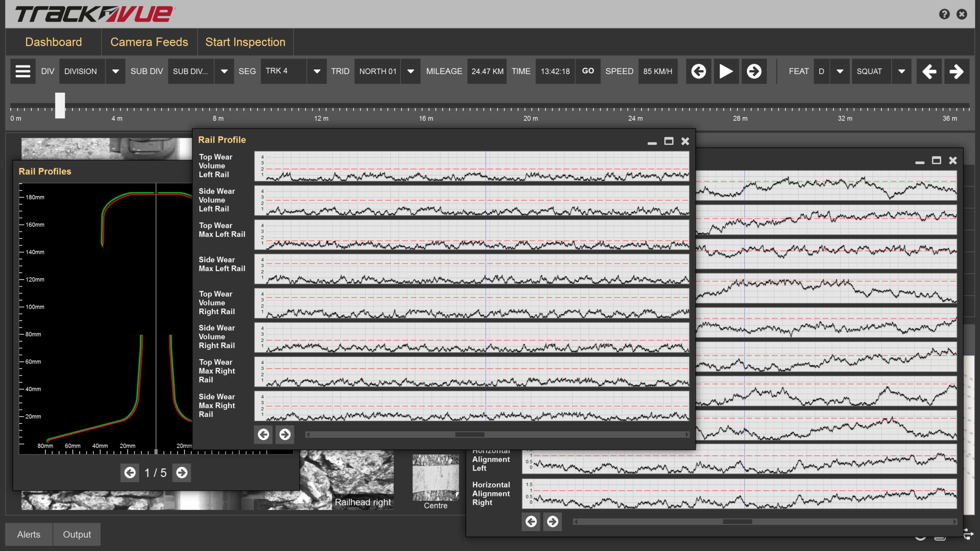Open the TRK 4 segment dropdown
Image resolution: width=980 pixels, height=551 pixels.
[316, 71]
